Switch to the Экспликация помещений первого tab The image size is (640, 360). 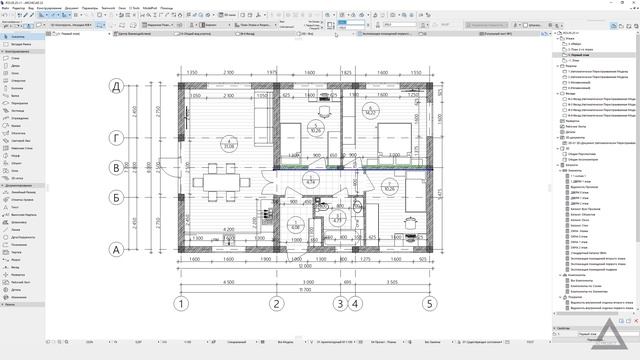coord(388,34)
